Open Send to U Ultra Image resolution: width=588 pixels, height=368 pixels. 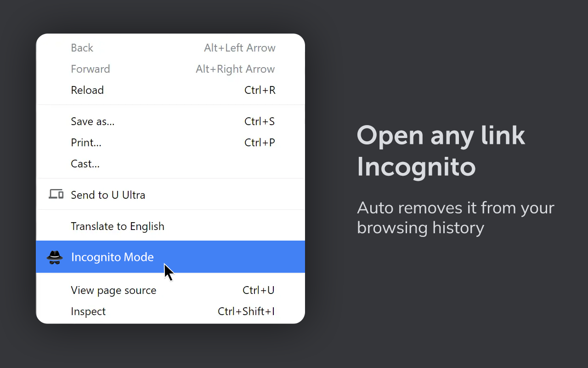[x=108, y=195]
